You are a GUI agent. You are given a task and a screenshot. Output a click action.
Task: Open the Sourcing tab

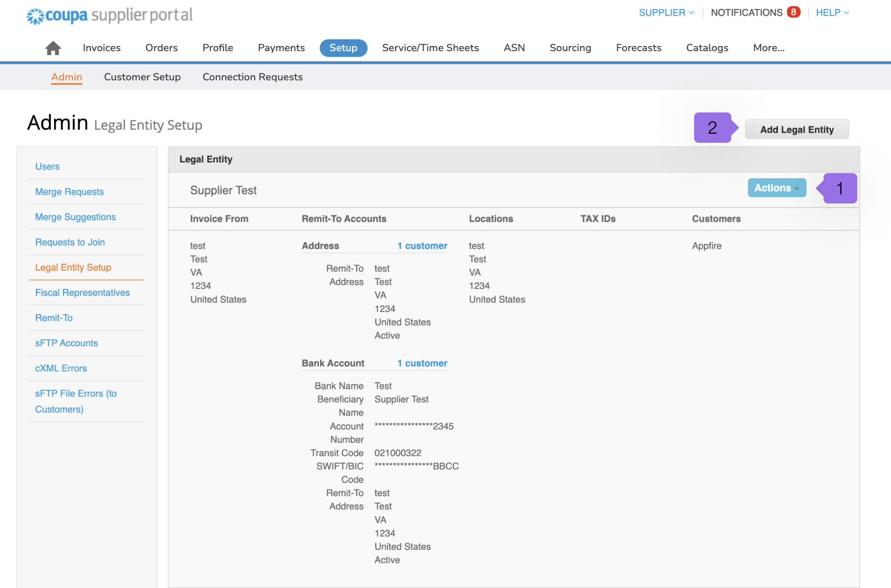tap(570, 48)
